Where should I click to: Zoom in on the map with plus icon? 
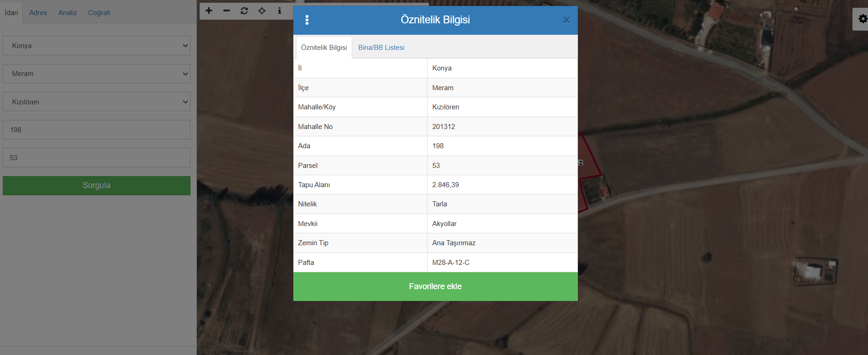pos(209,11)
